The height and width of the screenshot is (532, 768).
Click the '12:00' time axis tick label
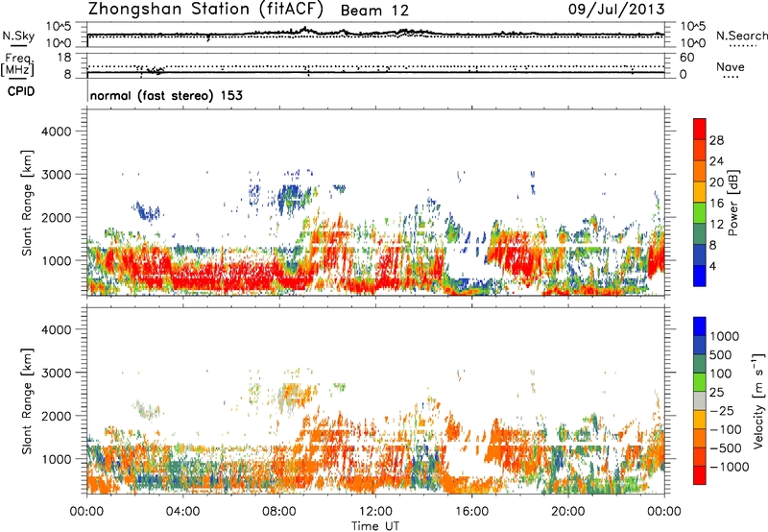(375, 512)
